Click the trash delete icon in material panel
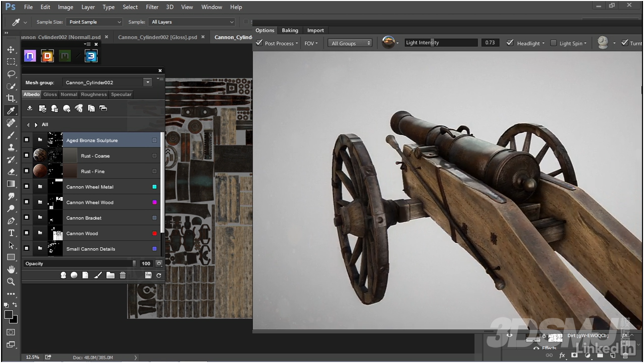Viewport: 644px width, 363px height. (122, 275)
